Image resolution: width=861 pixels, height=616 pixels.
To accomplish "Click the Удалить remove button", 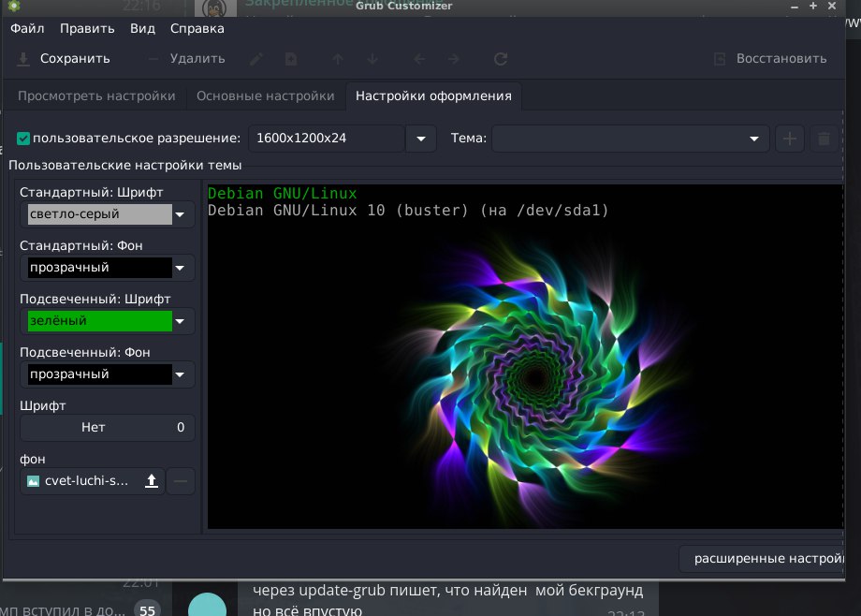I will [x=186, y=59].
